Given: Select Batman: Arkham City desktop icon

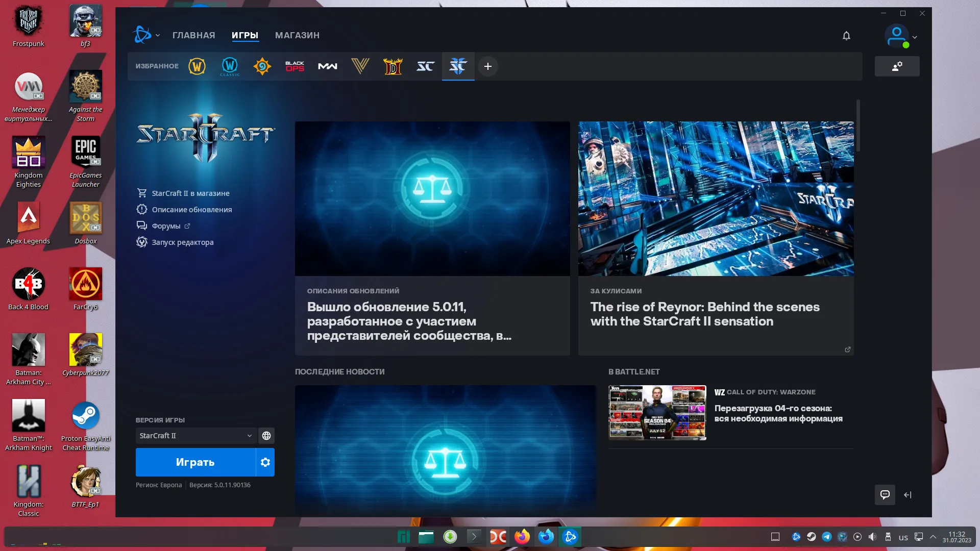Looking at the screenshot, I should tap(29, 360).
